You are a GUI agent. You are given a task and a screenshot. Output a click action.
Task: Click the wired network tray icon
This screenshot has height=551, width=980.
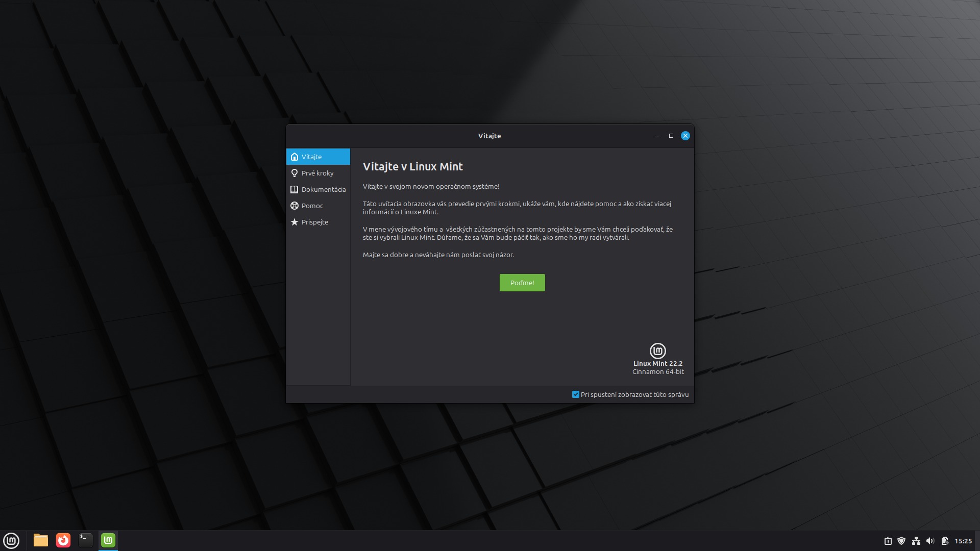916,541
